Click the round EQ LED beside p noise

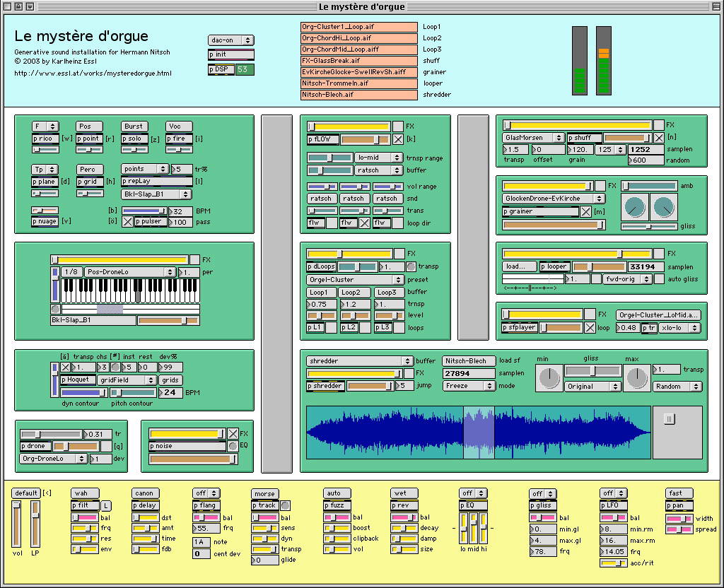[x=233, y=446]
